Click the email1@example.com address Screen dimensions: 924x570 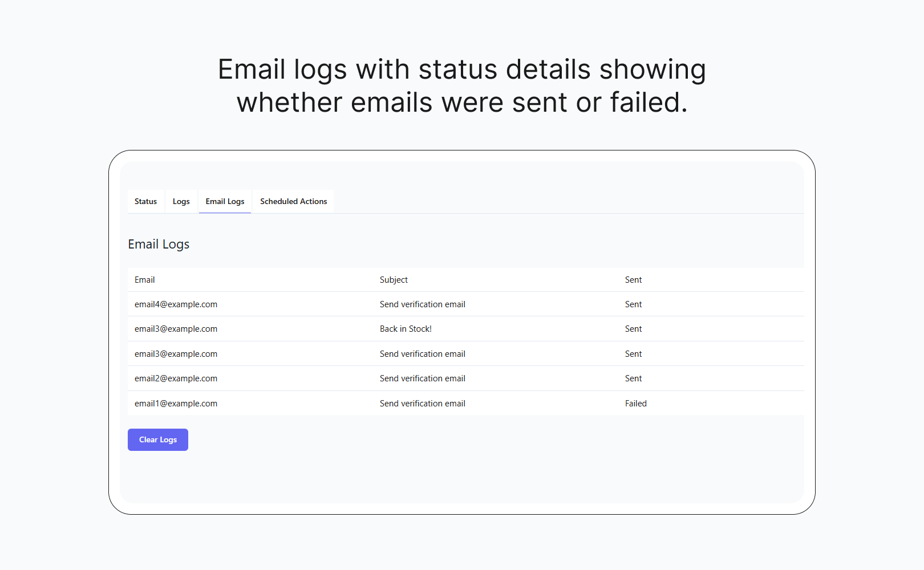tap(176, 404)
